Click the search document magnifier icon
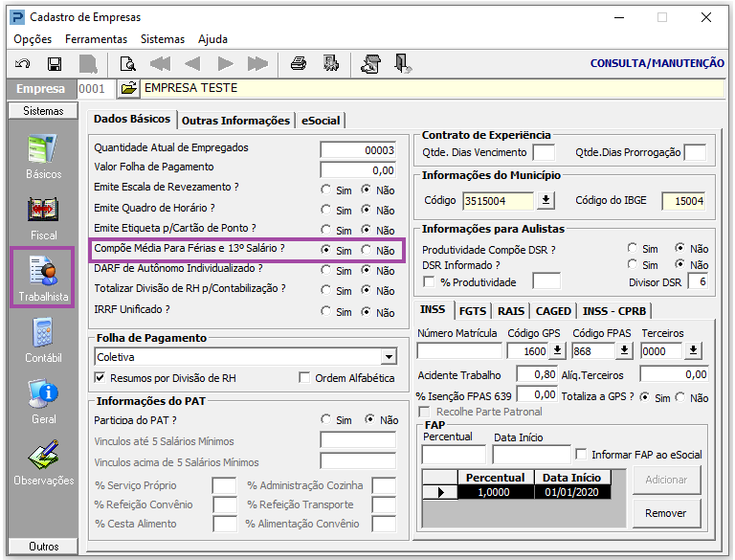Screen dimensions: 735x560 (x=127, y=64)
